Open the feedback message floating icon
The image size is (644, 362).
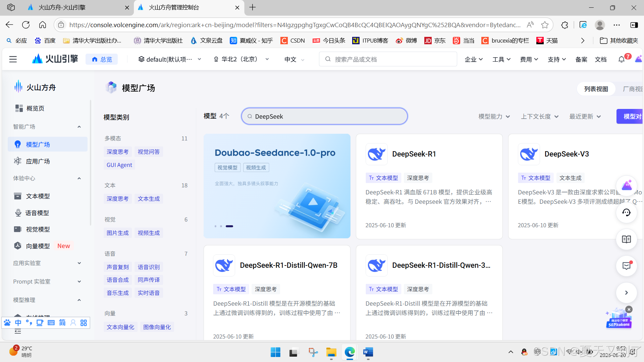pyautogui.click(x=626, y=266)
